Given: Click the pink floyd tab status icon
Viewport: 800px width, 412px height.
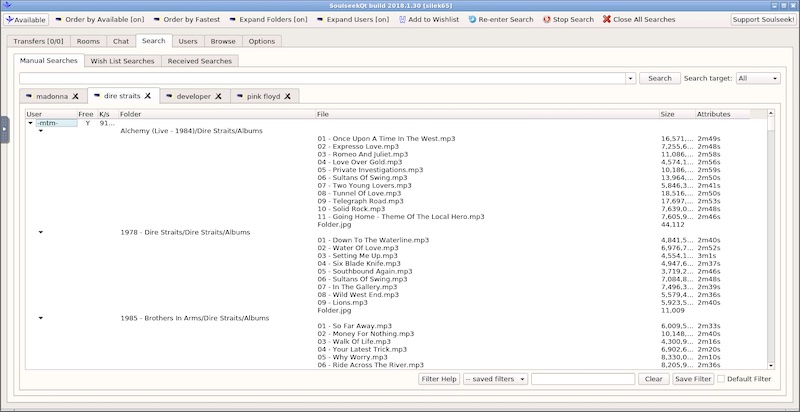Looking at the screenshot, I should (x=240, y=96).
